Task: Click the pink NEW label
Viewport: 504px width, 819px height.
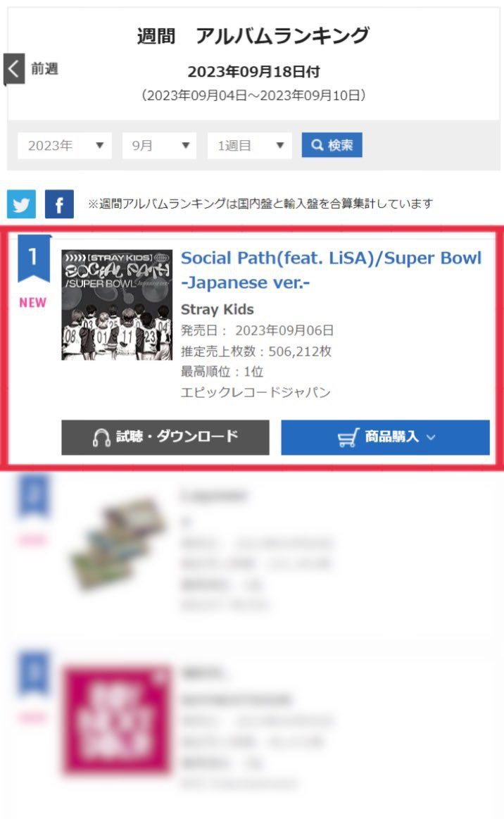Action: point(33,303)
